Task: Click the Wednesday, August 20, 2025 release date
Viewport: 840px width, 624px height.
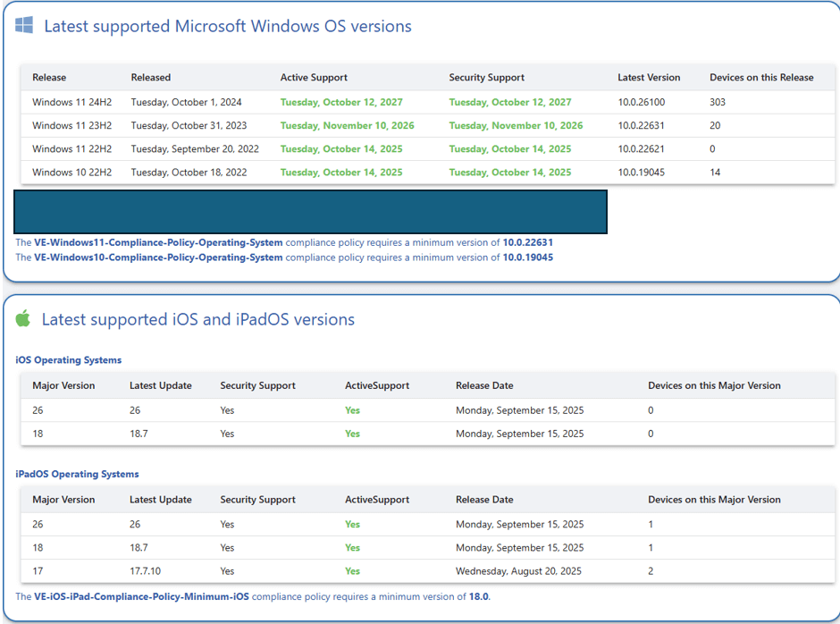Action: coord(518,570)
